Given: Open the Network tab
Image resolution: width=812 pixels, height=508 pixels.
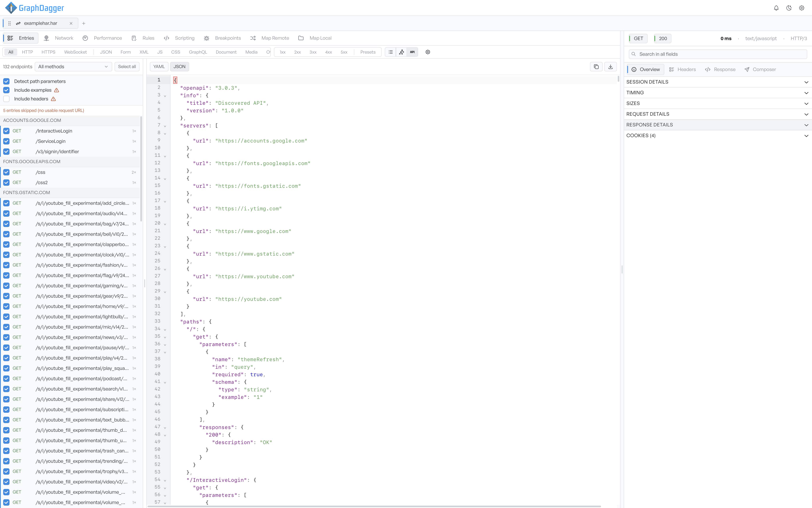Looking at the screenshot, I should pyautogui.click(x=59, y=38).
